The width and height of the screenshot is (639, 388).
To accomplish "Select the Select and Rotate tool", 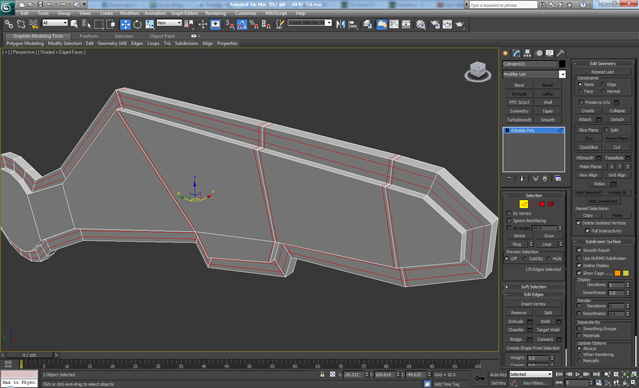I will point(137,24).
